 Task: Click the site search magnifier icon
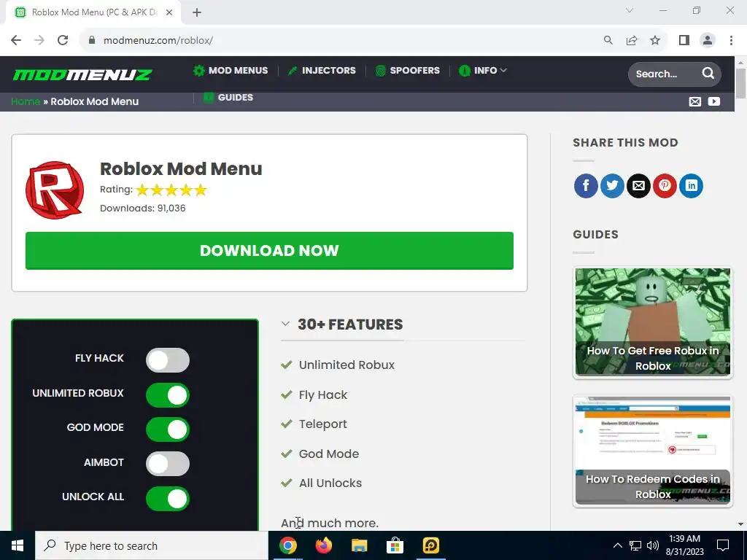(708, 74)
